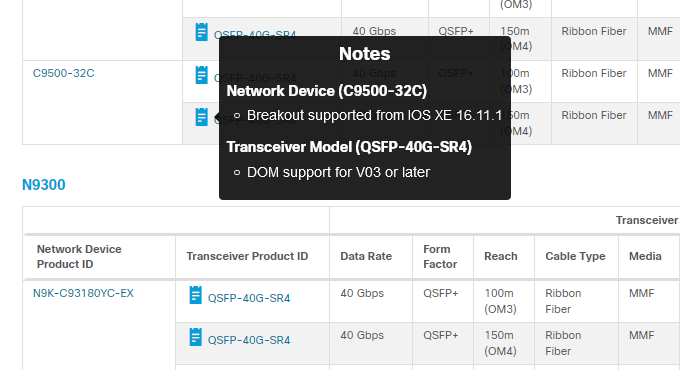Click the Network Device Product ID header

click(79, 257)
